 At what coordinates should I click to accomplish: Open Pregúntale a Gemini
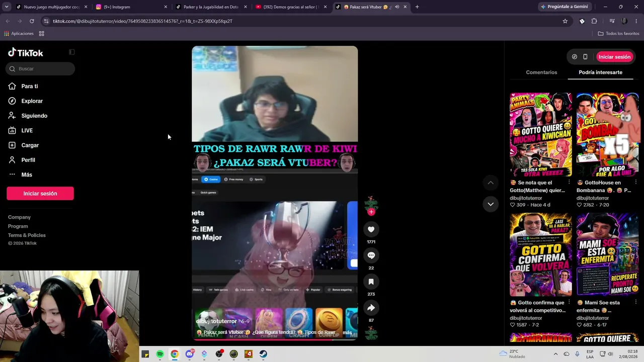point(564,7)
